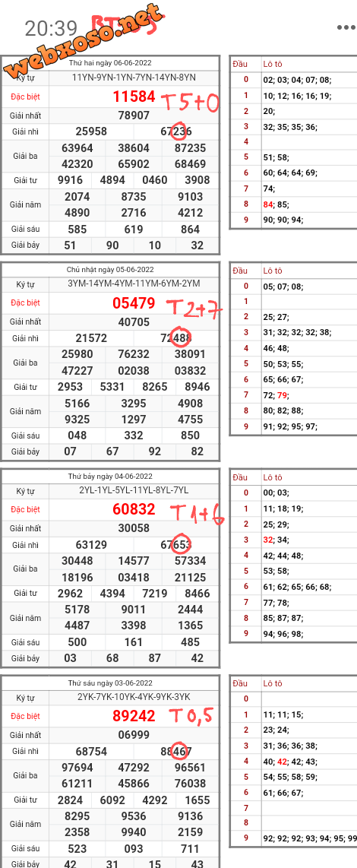Click the red 32 in the lô tô table
357x868 pixels.
[268, 540]
